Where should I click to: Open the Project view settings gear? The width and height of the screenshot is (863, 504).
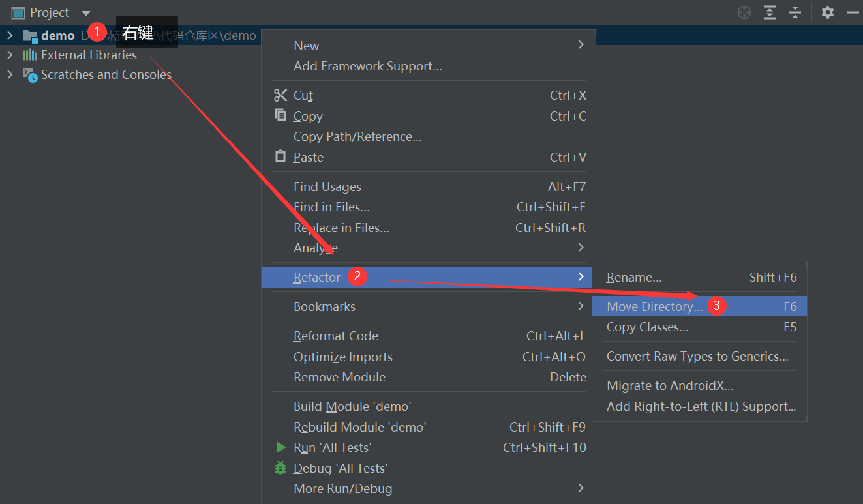pos(828,12)
